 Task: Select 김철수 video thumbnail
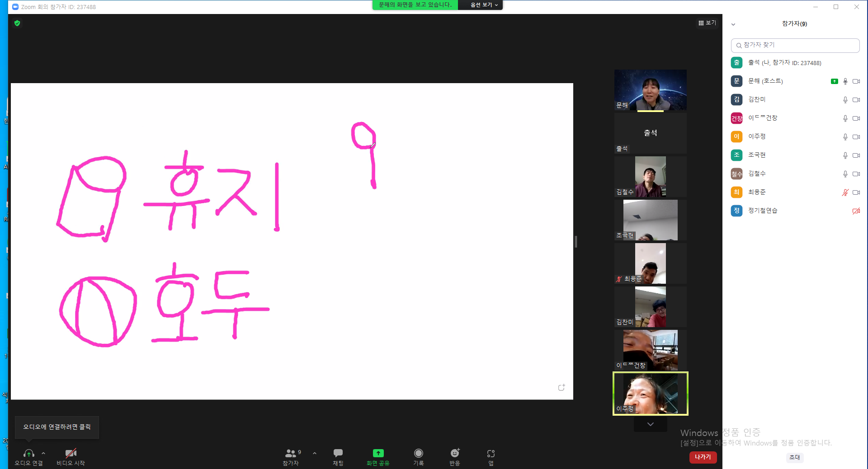pos(651,177)
